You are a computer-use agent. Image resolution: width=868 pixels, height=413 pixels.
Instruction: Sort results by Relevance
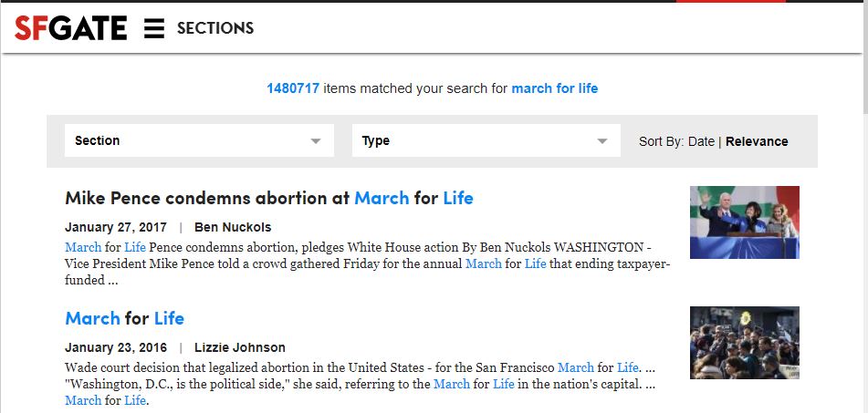pos(757,141)
